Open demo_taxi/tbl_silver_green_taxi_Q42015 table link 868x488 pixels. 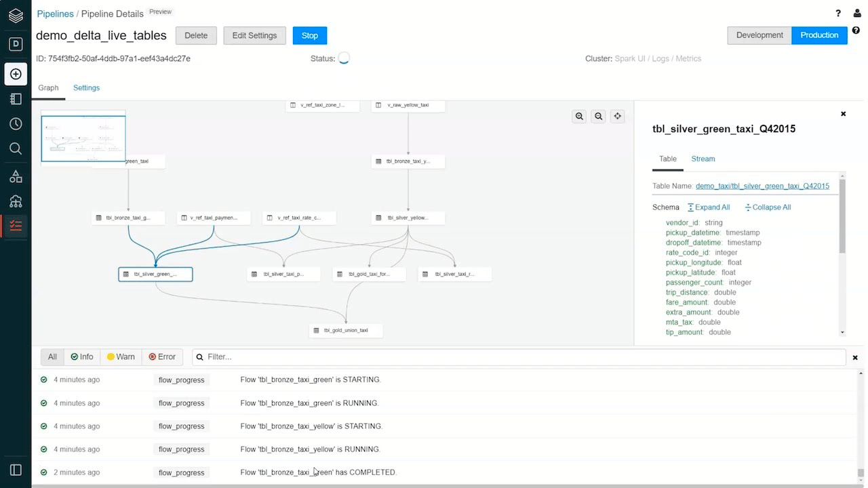pos(762,186)
